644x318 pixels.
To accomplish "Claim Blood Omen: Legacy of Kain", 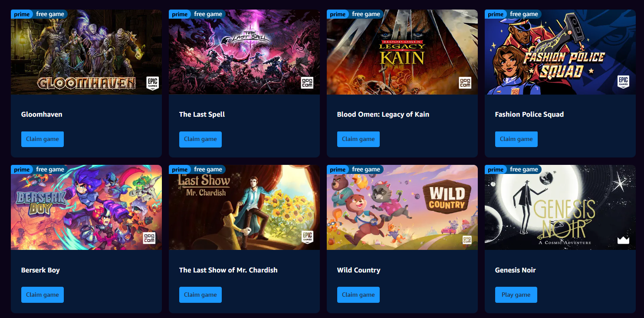I will 358,139.
